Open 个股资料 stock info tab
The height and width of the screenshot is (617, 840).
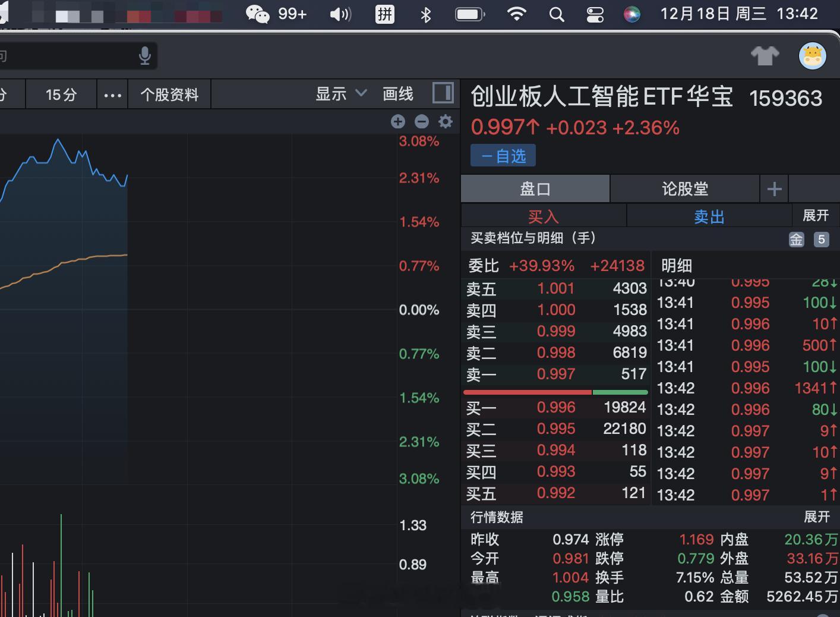coord(169,95)
